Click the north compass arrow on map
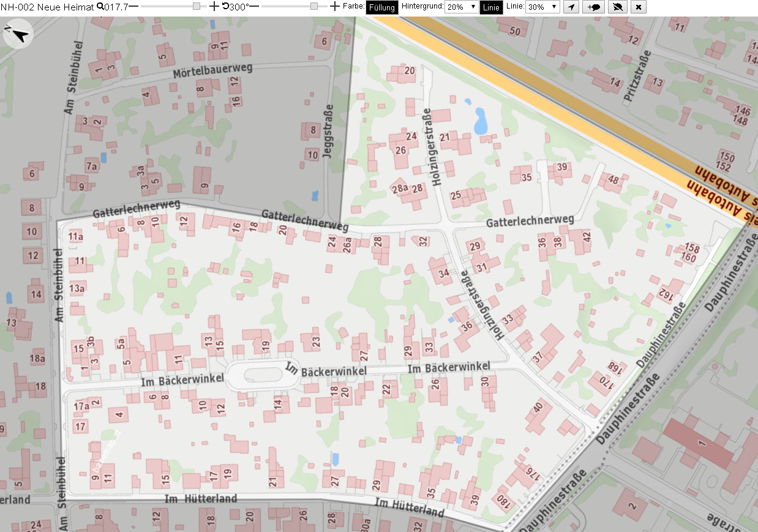 (18, 34)
